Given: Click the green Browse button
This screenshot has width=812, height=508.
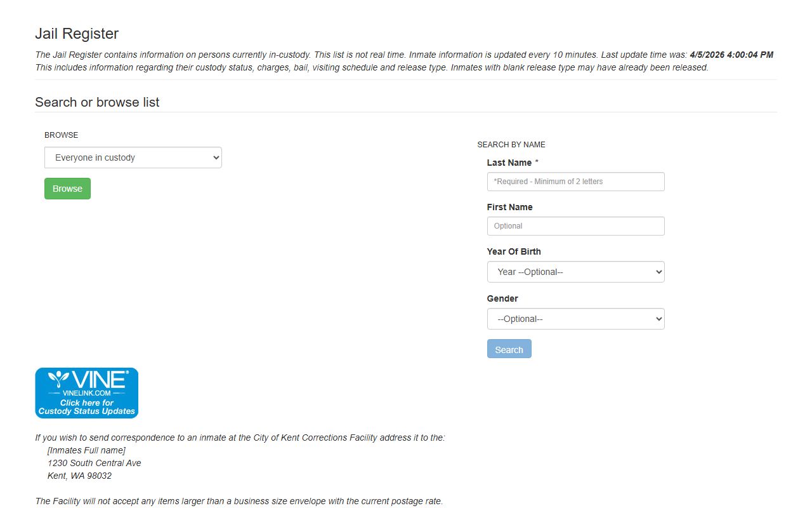Looking at the screenshot, I should click(67, 189).
